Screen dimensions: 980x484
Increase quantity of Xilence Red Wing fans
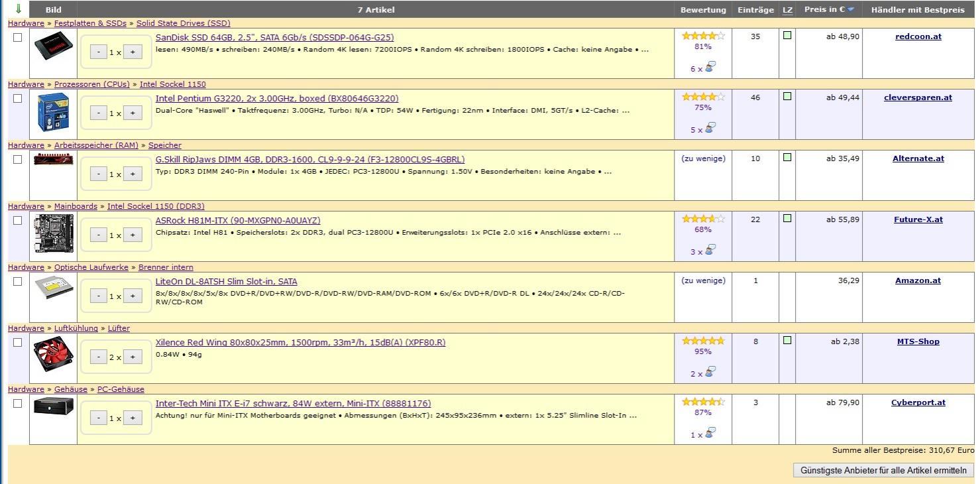[133, 357]
